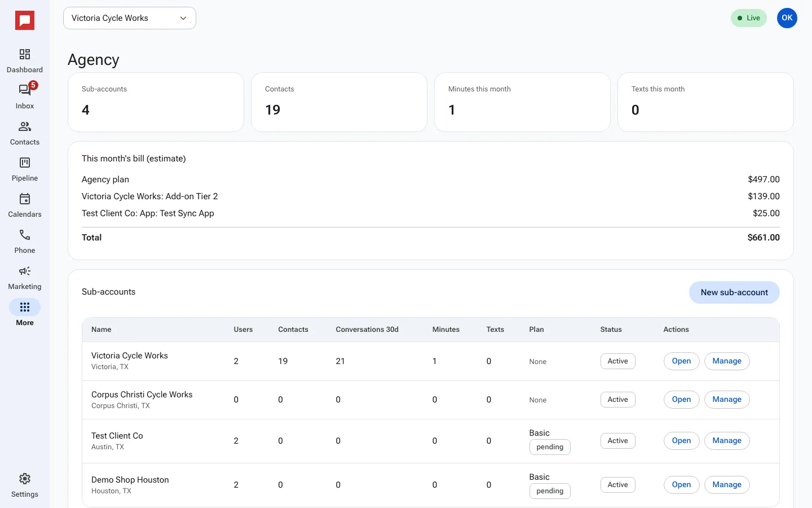812x508 pixels.
Task: Click the Conversations 30d column header
Action: click(x=367, y=330)
